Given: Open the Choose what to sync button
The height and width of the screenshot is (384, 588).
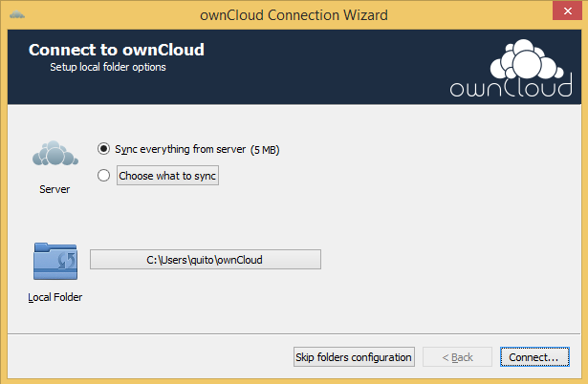Looking at the screenshot, I should 167,176.
